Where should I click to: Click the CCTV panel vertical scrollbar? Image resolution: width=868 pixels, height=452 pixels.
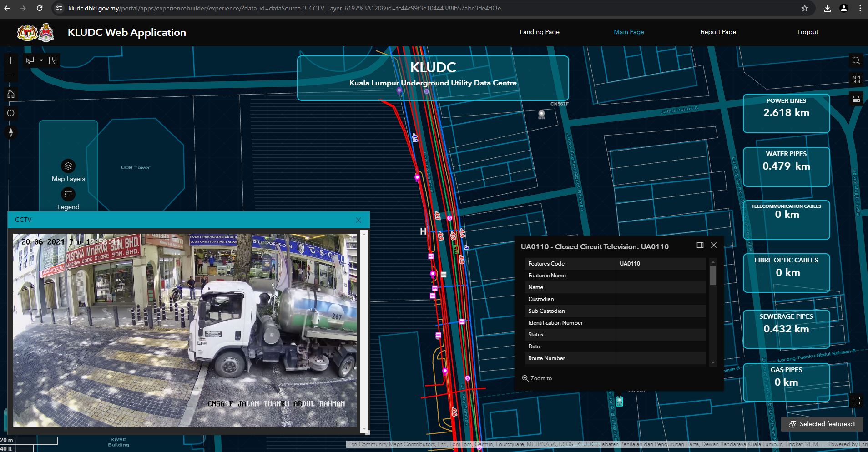pos(363,331)
